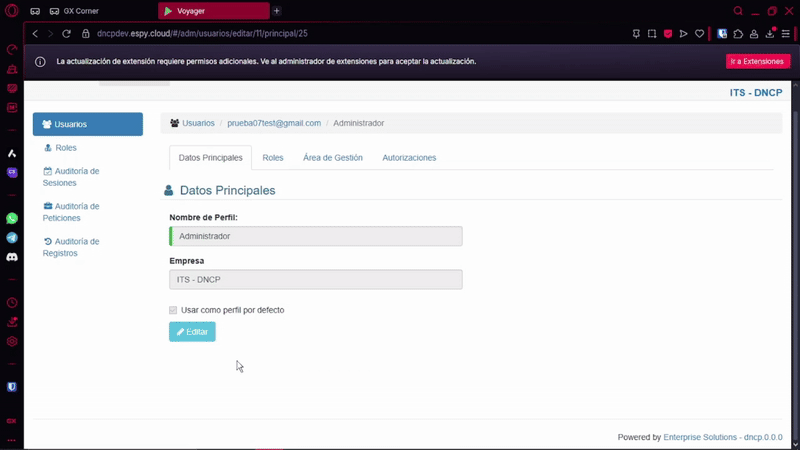The image size is (800, 450).
Task: Click 'Administrador' breadcrumb text
Action: click(x=359, y=123)
